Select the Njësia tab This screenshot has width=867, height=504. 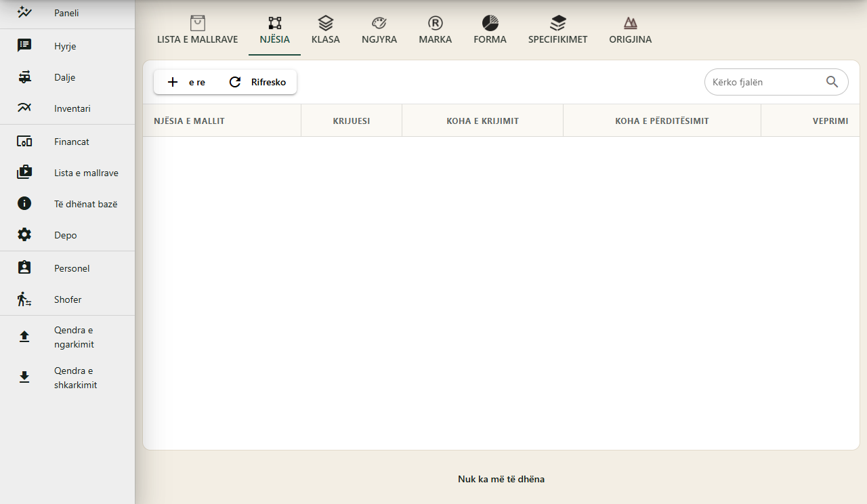pyautogui.click(x=275, y=32)
